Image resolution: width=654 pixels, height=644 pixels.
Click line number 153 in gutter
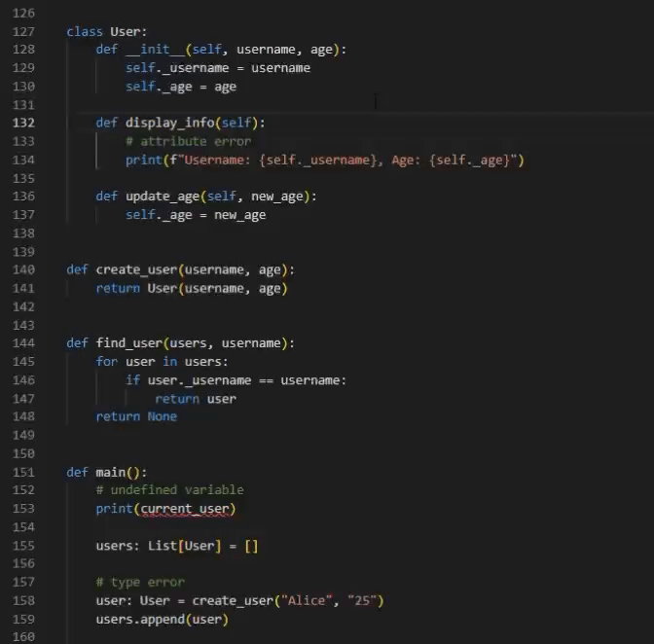click(x=23, y=509)
